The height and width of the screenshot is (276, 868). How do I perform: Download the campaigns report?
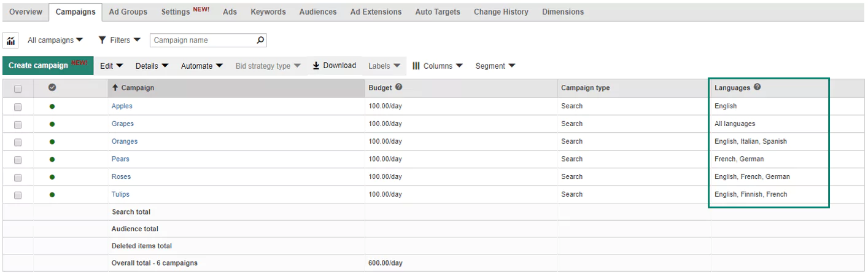coord(334,66)
